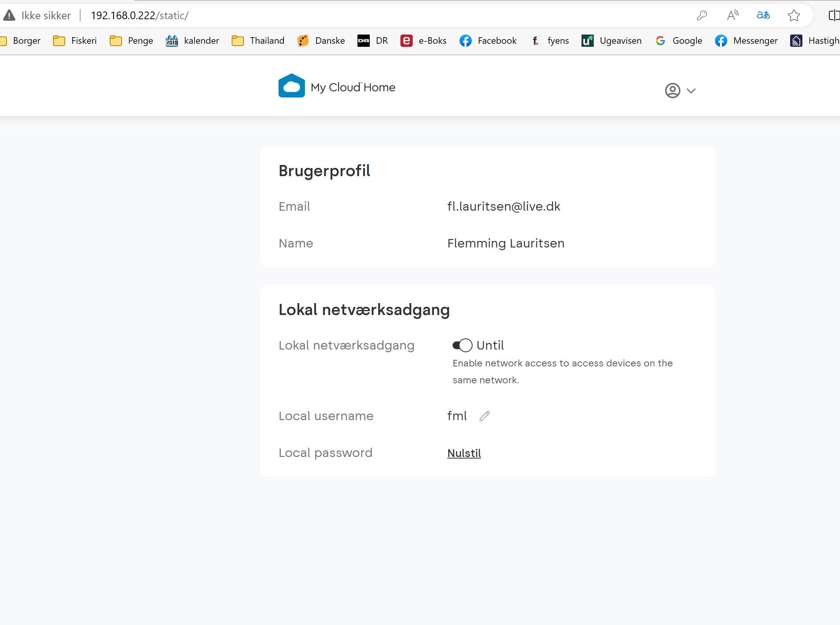
Task: Click the Ikke sikker security label
Action: [x=46, y=15]
